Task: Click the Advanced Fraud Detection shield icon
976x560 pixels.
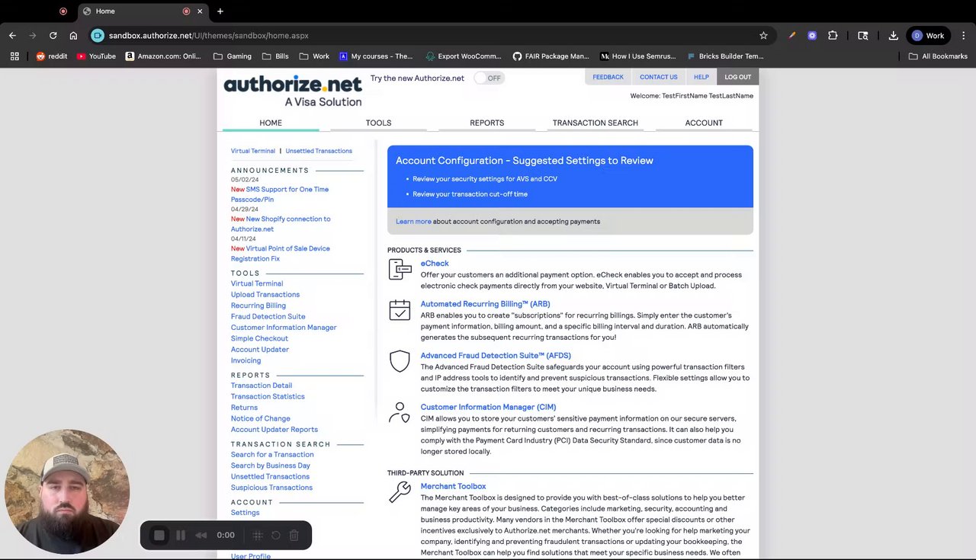Action: (400, 360)
